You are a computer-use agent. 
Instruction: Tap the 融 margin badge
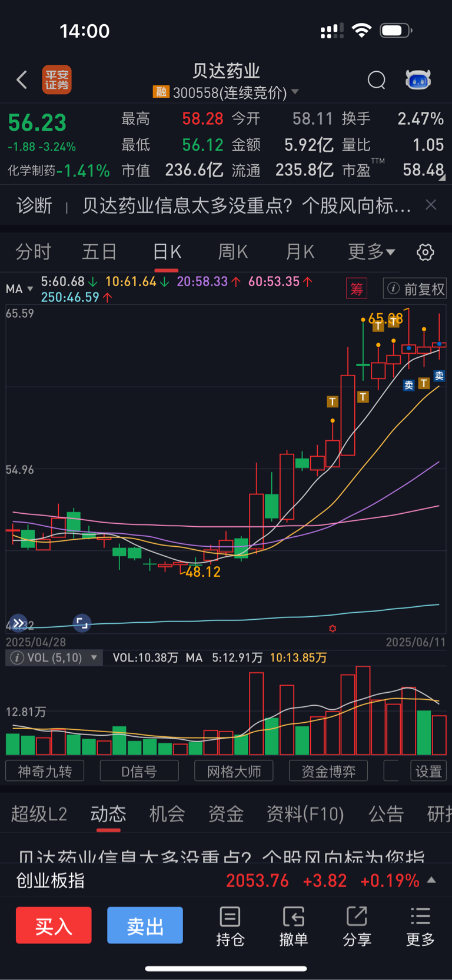tap(161, 92)
